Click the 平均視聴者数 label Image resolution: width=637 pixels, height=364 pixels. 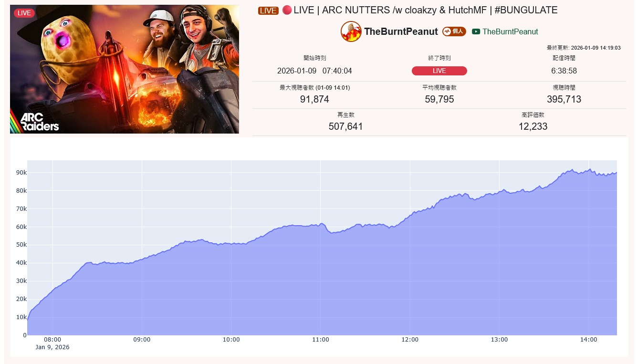439,88
